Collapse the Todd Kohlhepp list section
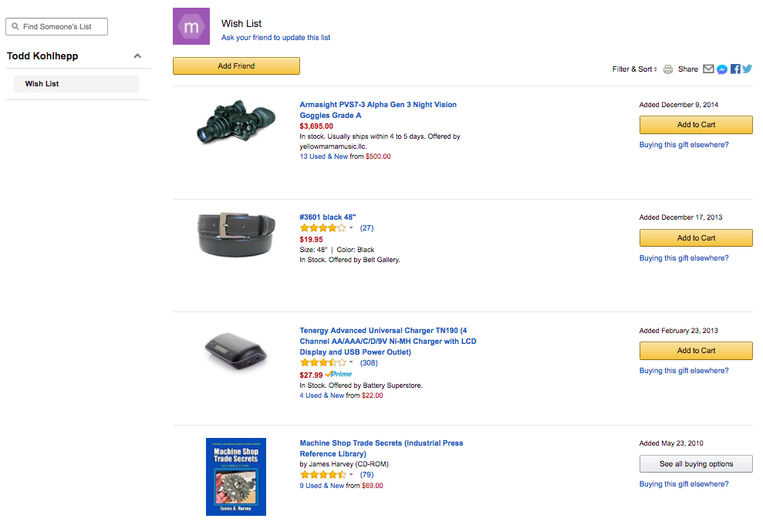This screenshot has height=532, width=763. click(137, 56)
